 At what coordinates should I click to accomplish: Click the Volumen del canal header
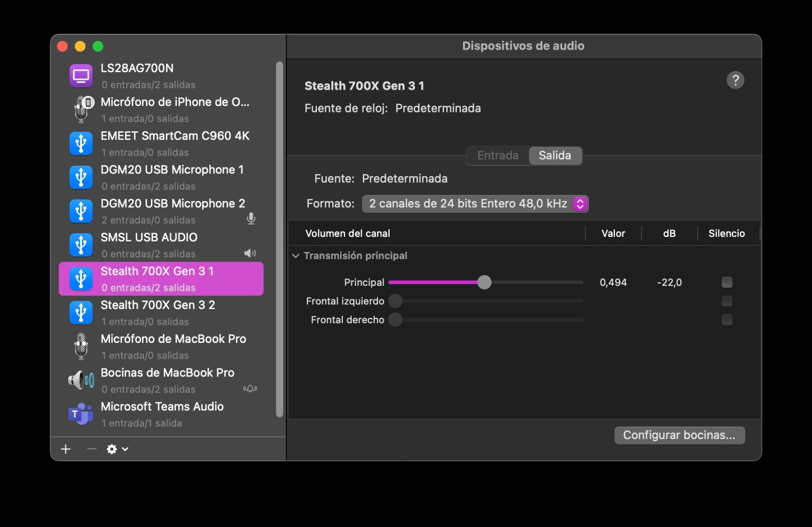click(x=347, y=234)
